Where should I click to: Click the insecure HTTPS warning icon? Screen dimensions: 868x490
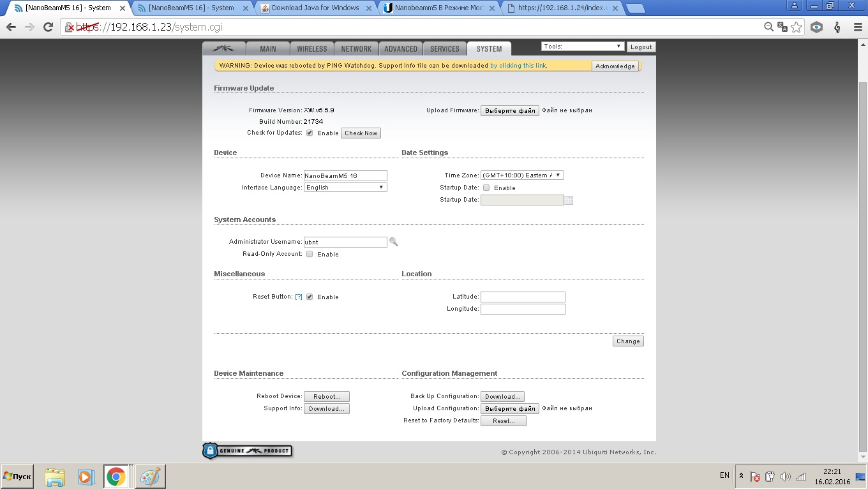click(70, 27)
